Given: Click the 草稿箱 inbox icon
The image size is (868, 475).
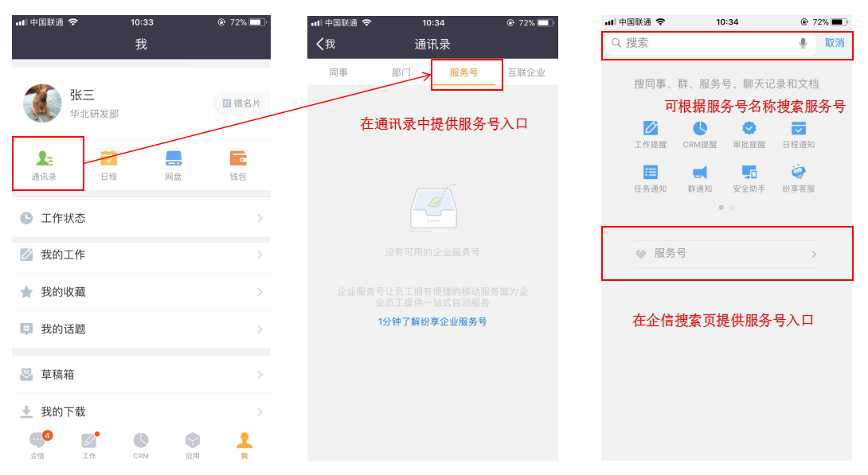Looking at the screenshot, I should 26,375.
